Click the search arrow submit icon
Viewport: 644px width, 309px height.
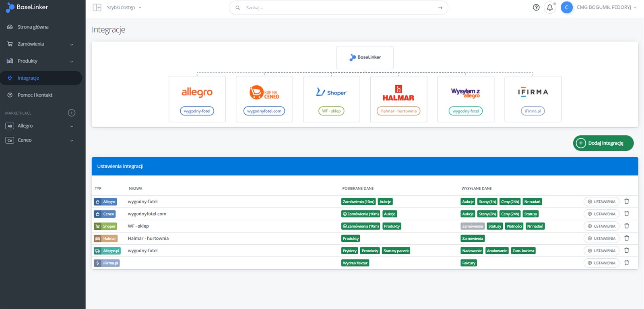(x=440, y=8)
